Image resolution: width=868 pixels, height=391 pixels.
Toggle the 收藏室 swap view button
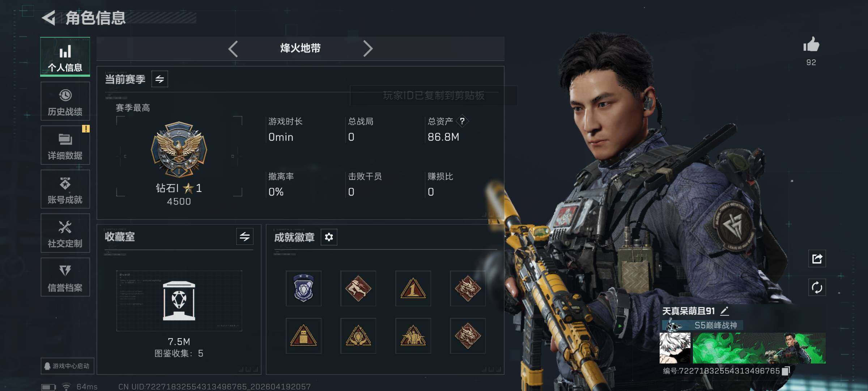(244, 237)
